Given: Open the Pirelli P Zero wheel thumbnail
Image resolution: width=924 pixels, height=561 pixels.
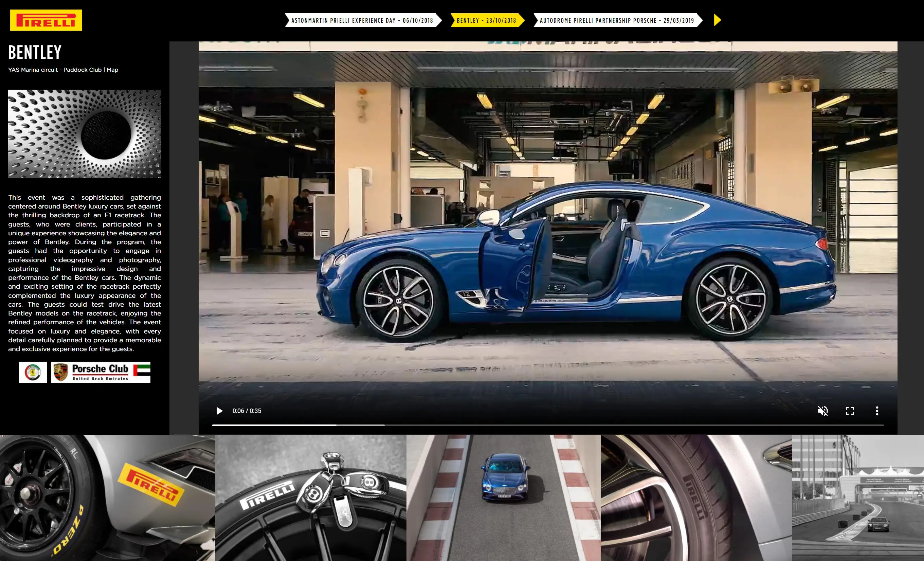Looking at the screenshot, I should click(x=108, y=497).
